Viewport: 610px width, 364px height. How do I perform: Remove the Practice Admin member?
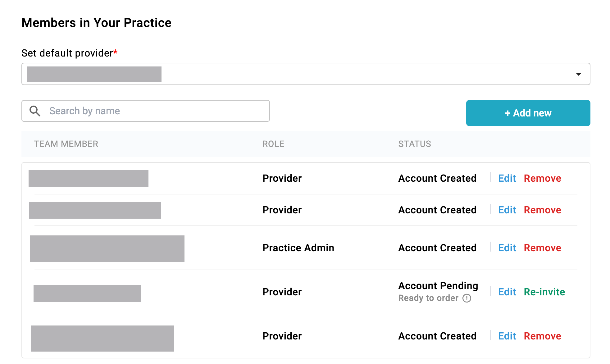(x=542, y=248)
